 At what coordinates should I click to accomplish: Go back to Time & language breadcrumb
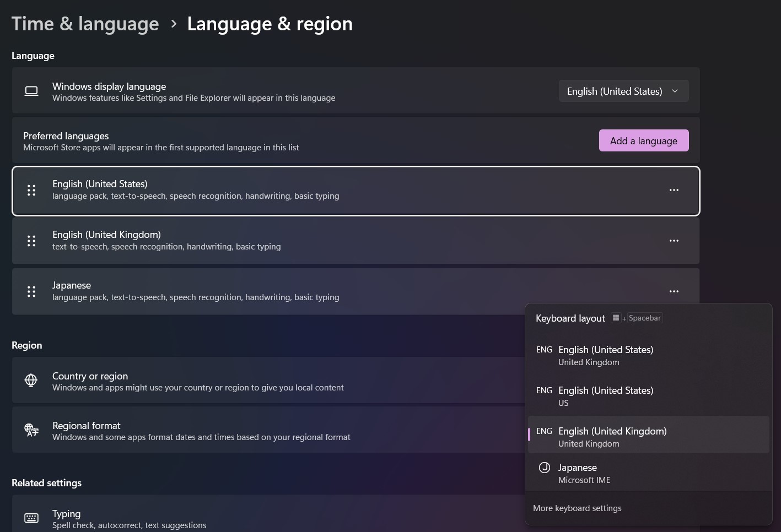(x=85, y=24)
